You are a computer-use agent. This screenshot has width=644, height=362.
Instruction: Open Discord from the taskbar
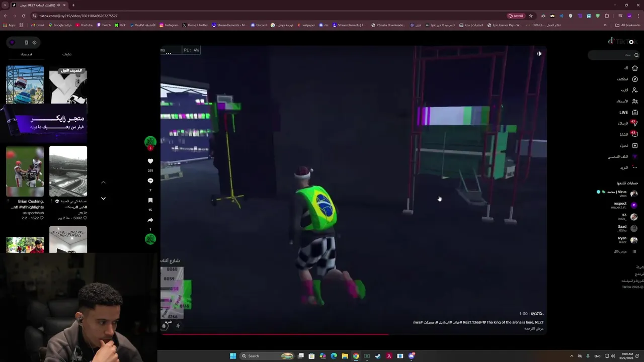point(411,356)
